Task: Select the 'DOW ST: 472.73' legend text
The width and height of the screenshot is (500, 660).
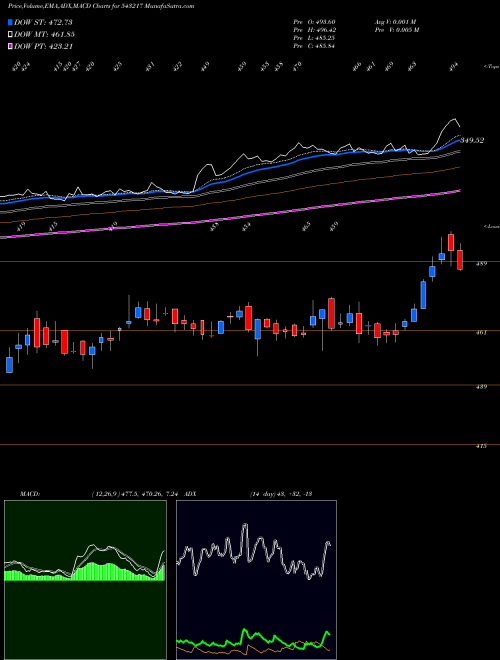Action: point(43,22)
